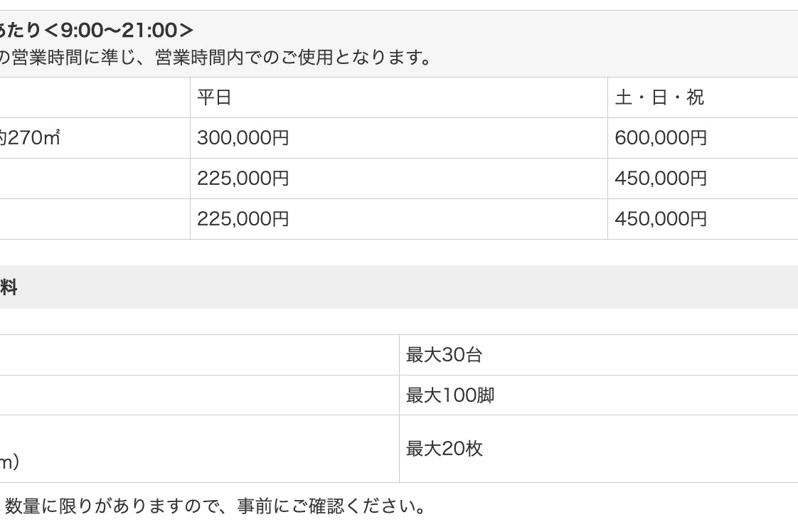Click the lower 225,000円 weekday price
Screen dimensions: 798x532
[243, 219]
